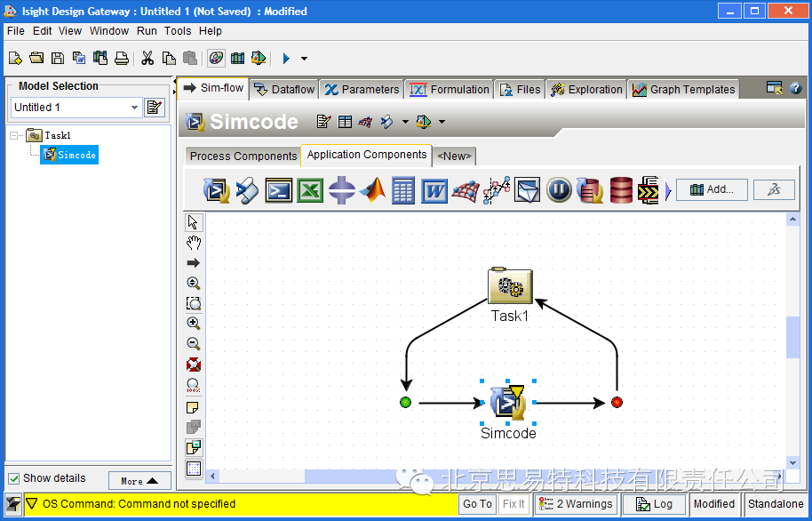The image size is (812, 521).
Task: Add a sticky note with note tool
Action: (193, 407)
